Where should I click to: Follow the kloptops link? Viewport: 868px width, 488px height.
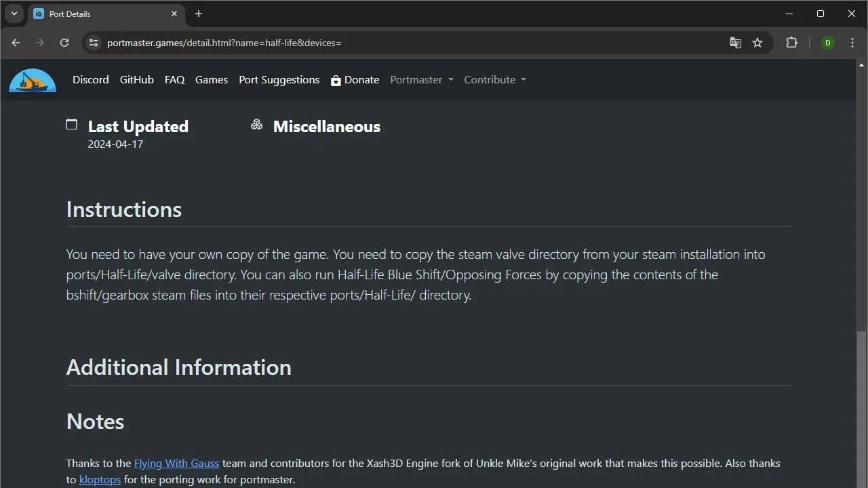click(100, 480)
